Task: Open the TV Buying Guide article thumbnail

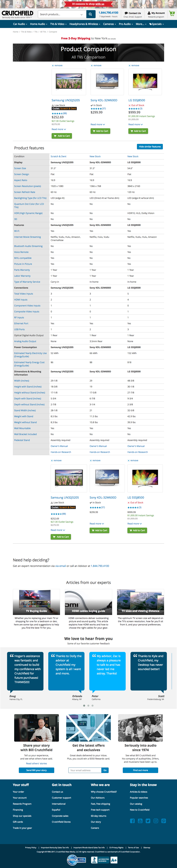Action: (36, 601)
